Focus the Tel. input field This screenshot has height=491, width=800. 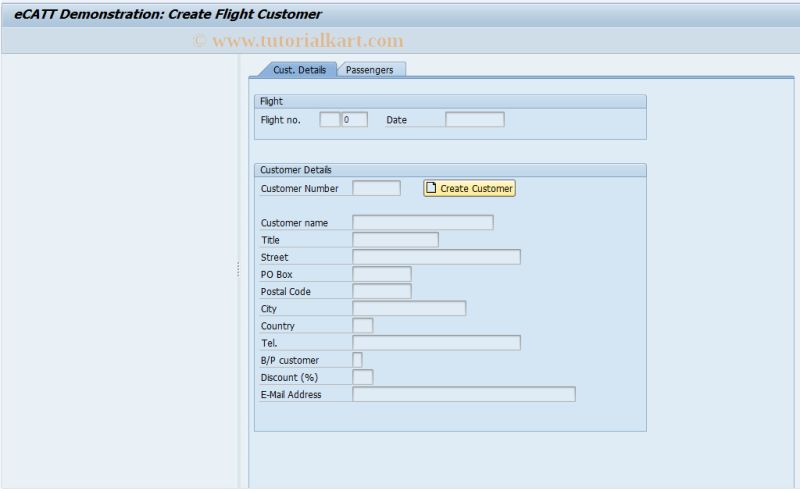[x=436, y=342]
